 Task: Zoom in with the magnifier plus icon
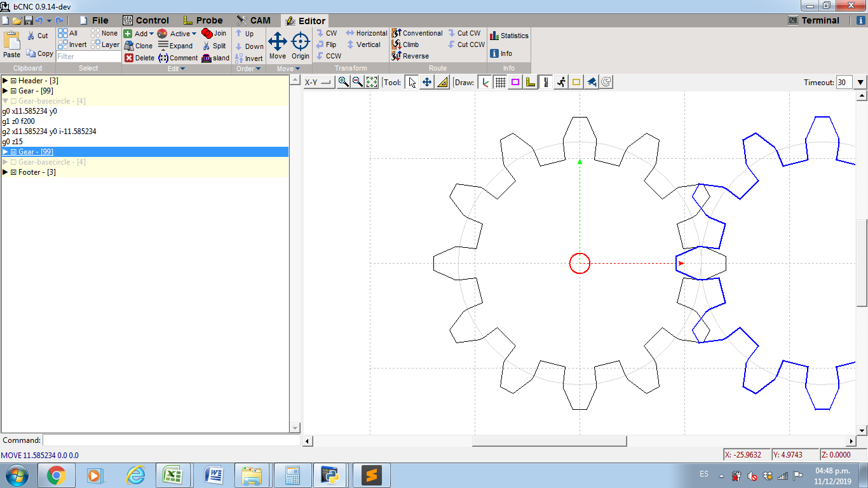coord(343,82)
